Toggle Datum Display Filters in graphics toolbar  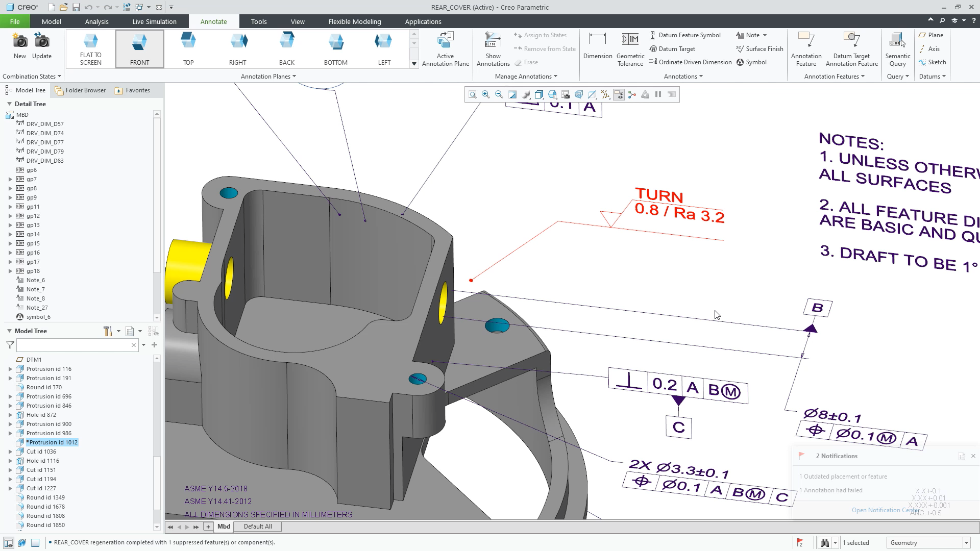click(605, 94)
